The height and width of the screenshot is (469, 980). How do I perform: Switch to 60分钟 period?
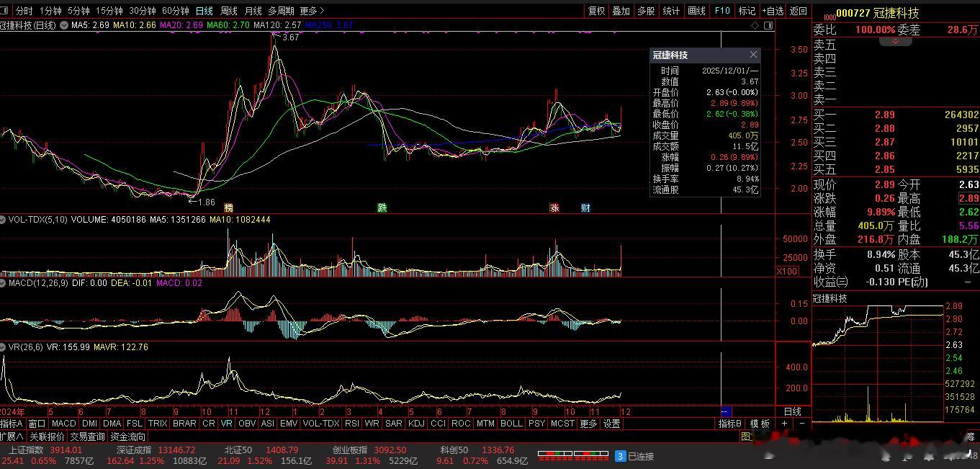click(176, 11)
